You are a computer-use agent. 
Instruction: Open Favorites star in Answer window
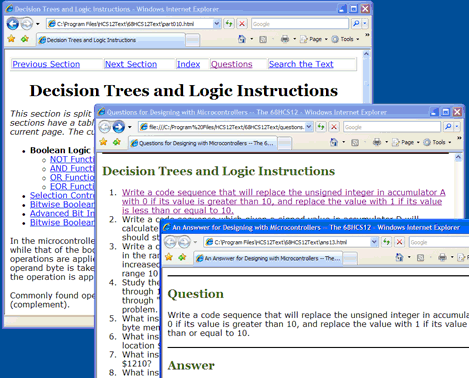(169, 257)
